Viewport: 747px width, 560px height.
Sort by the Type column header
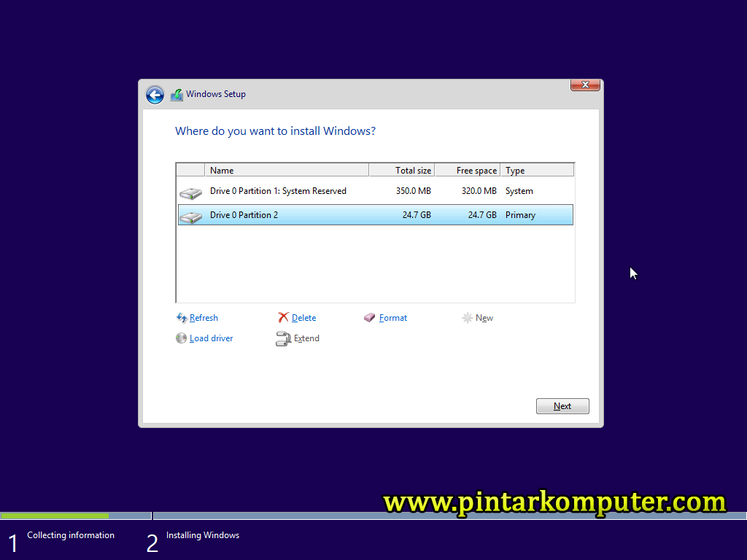pos(537,170)
